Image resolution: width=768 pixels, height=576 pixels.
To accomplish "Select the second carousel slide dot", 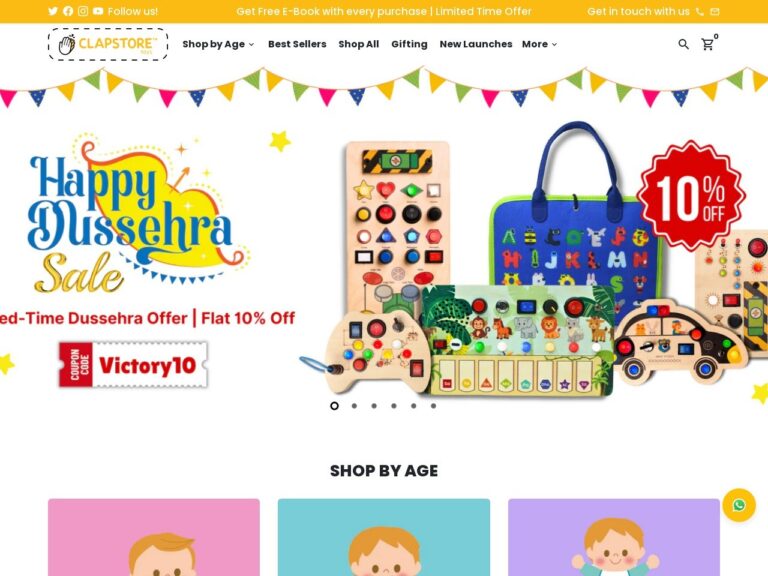I will pos(354,406).
